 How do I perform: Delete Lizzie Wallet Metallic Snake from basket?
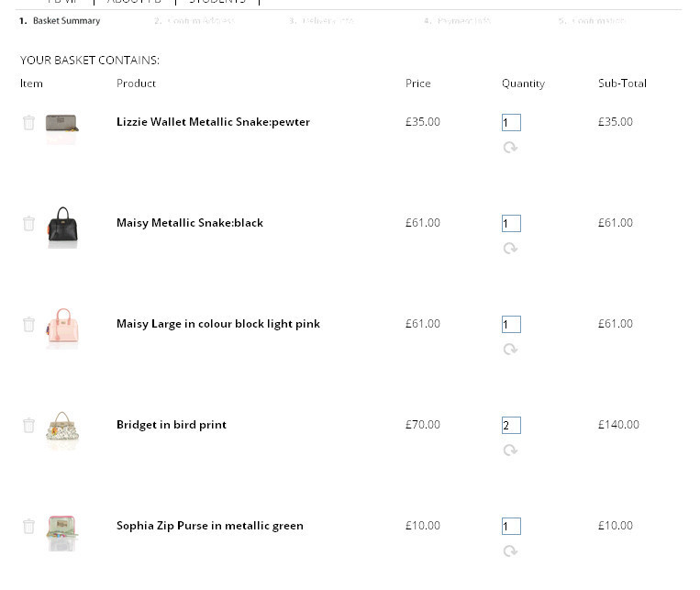point(28,123)
